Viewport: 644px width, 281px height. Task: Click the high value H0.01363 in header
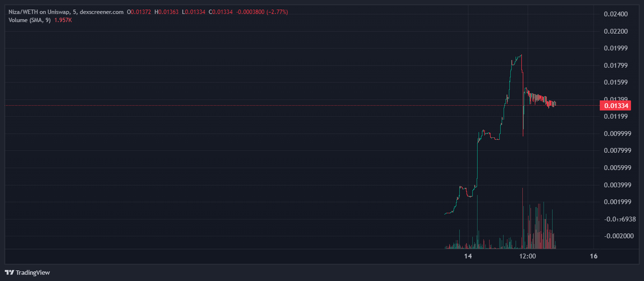point(166,12)
